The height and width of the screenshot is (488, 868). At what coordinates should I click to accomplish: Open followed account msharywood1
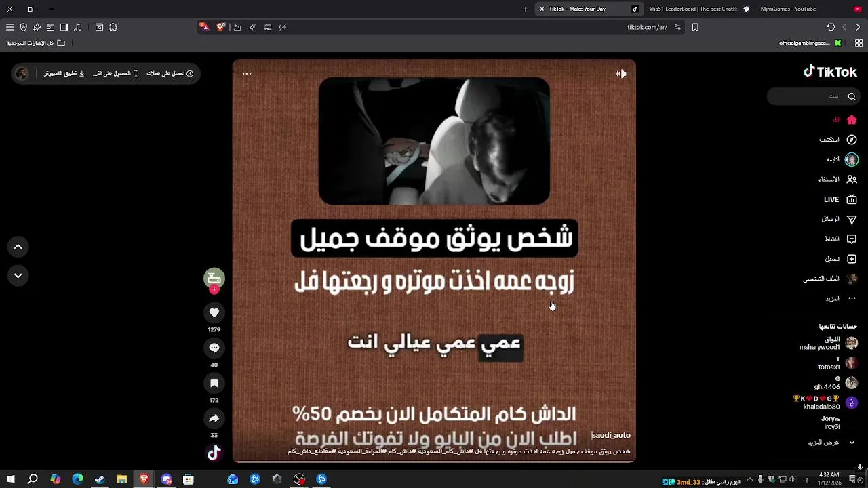[x=828, y=344]
